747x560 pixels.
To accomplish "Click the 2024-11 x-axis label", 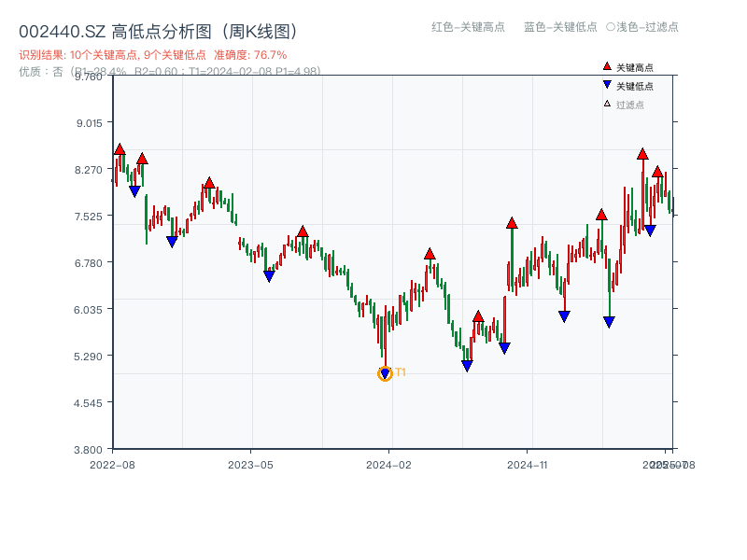I will tap(527, 464).
